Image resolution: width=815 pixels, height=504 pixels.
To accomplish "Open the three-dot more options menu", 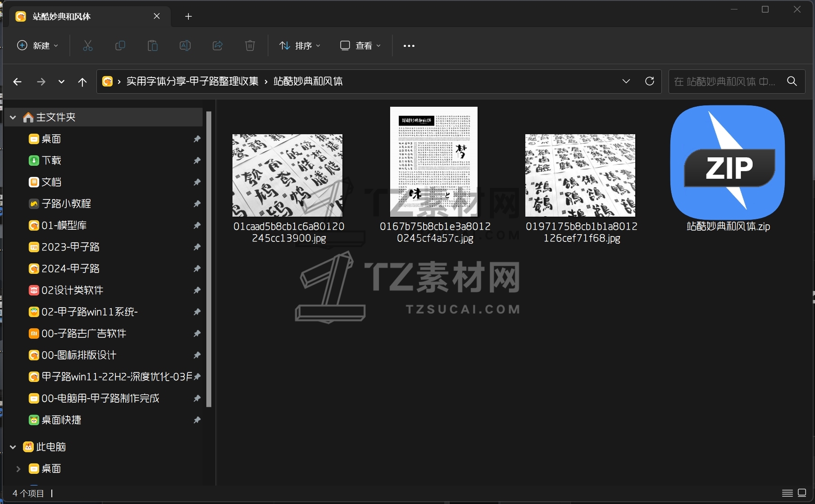I will tap(409, 45).
